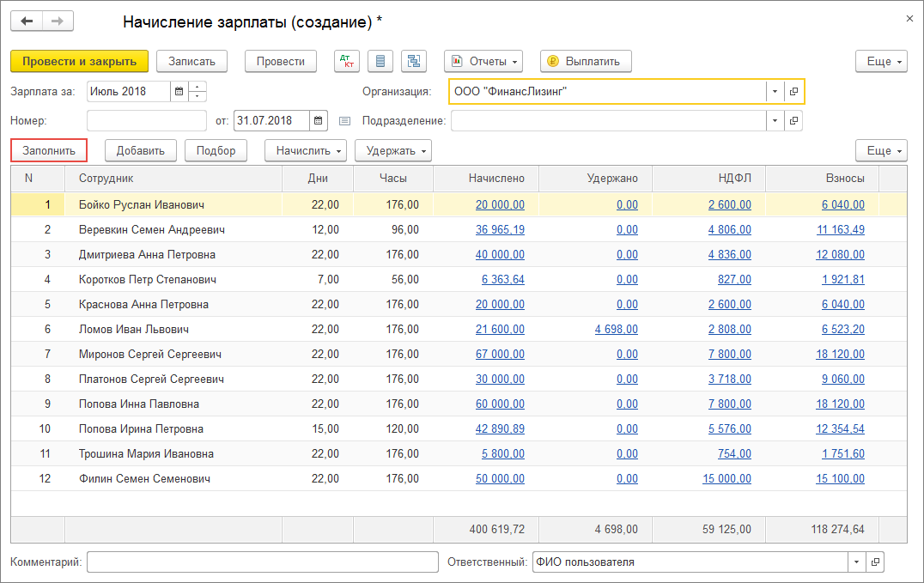Image resolution: width=924 pixels, height=583 pixels.
Task: Expand the Подразделение dropdown list
Action: click(775, 121)
